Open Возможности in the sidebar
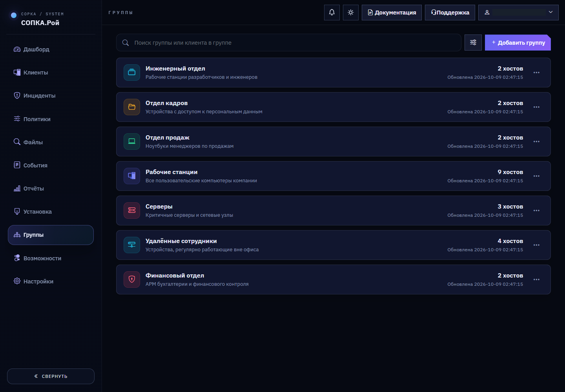The image size is (565, 392). coord(51,258)
